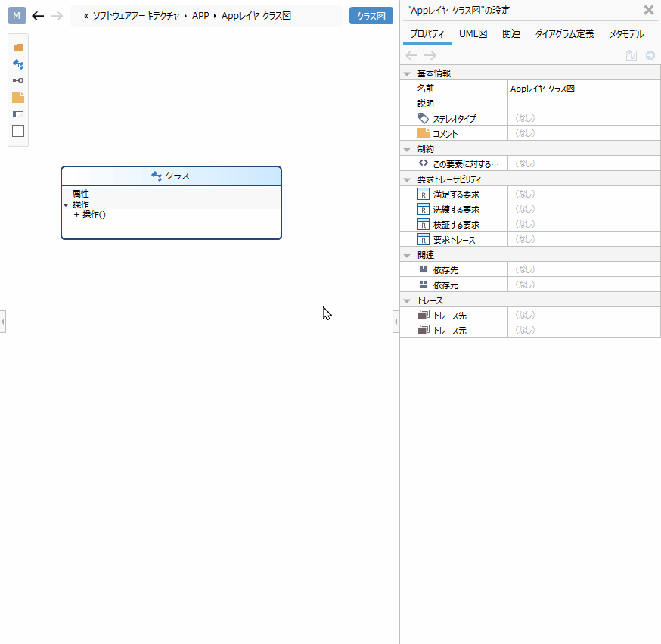Image resolution: width=661 pixels, height=644 pixels.
Task: Click the 依存先 dependency icon
Action: (424, 269)
